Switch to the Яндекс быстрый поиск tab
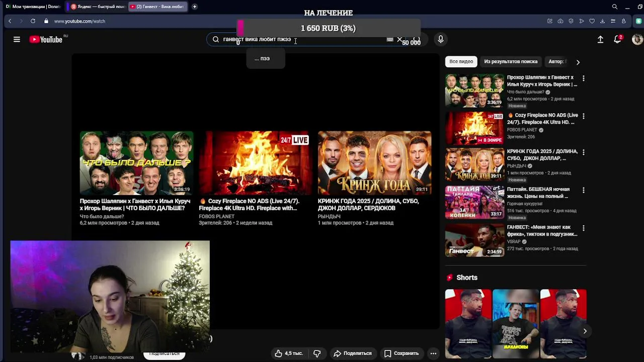 pos(98,7)
